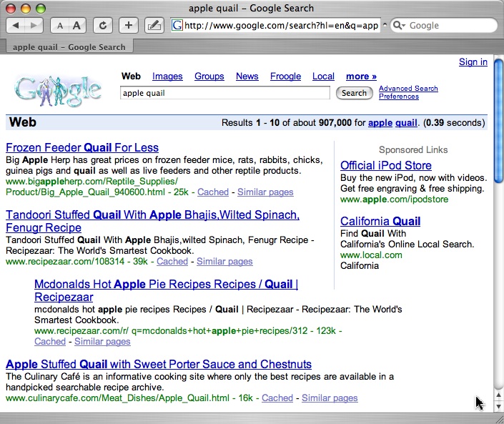Viewport: 504px width, 424px height.
Task: Open the Froogle search tab
Action: [x=285, y=77]
